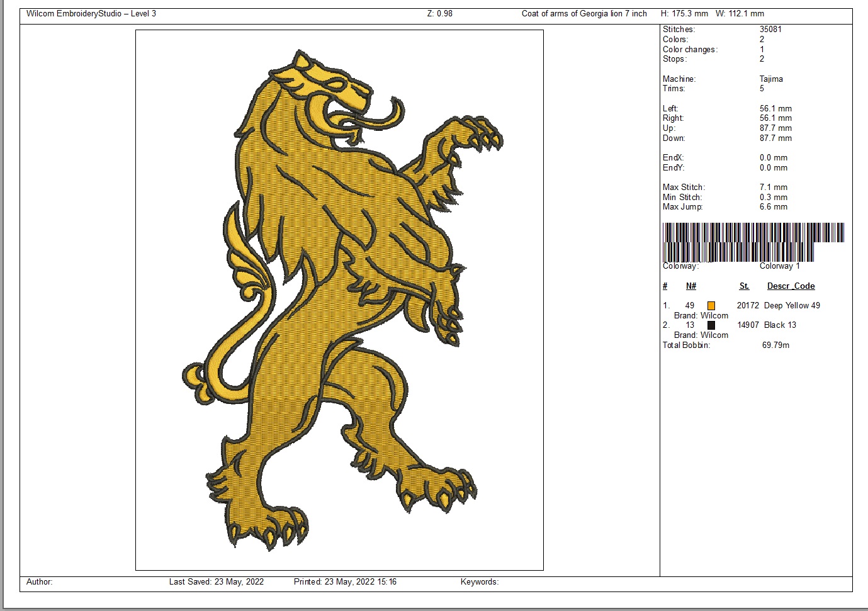Click the width value 'W: 112.1 mm'
The height and width of the screenshot is (611, 868).
pyautogui.click(x=740, y=14)
